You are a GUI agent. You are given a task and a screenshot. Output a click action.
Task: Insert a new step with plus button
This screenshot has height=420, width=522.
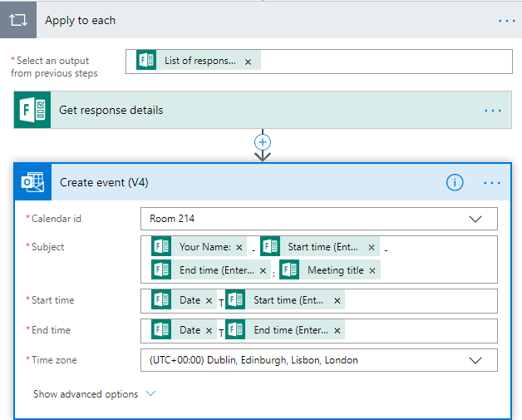263,142
